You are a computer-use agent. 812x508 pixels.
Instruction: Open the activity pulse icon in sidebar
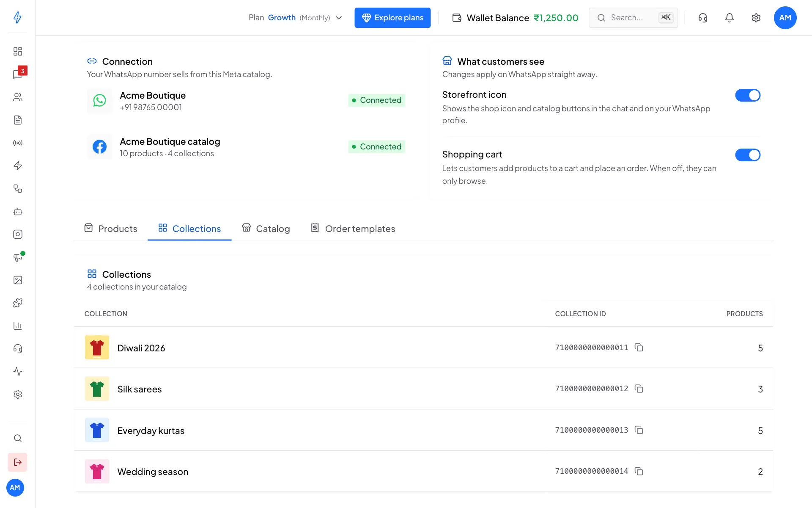click(x=17, y=371)
